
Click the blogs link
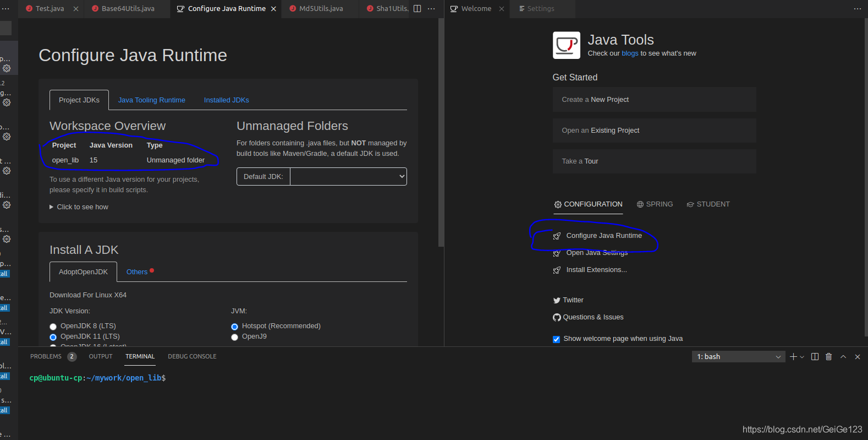point(630,53)
